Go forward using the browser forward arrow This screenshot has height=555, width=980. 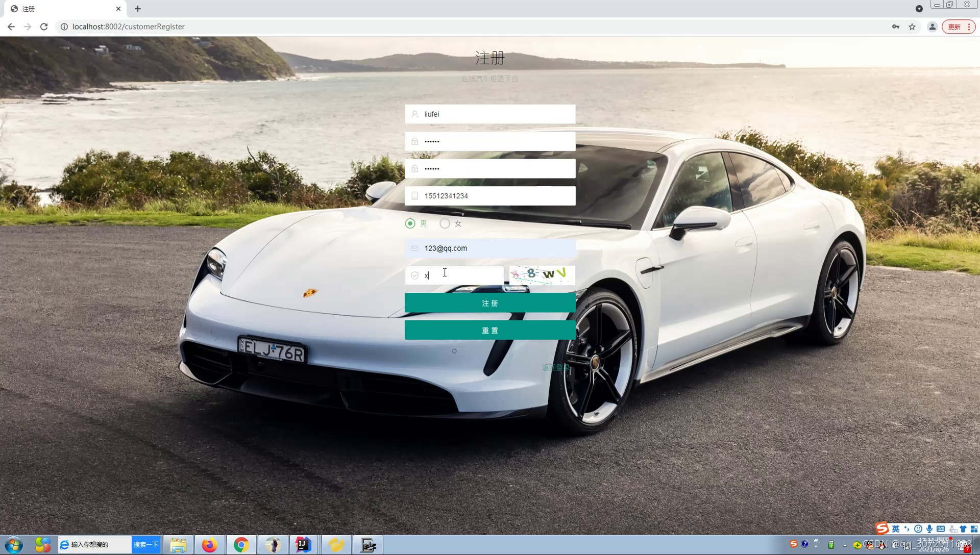[x=28, y=27]
